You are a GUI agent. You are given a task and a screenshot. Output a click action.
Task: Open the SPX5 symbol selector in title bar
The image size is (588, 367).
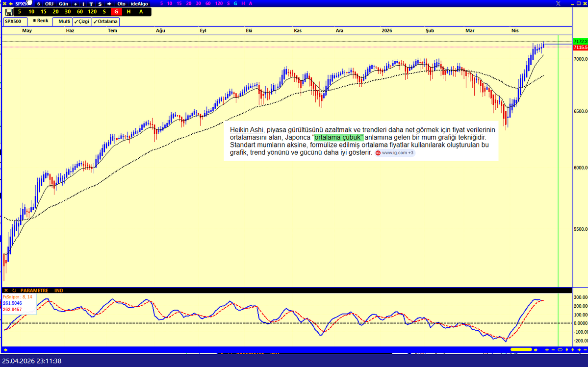tap(21, 4)
